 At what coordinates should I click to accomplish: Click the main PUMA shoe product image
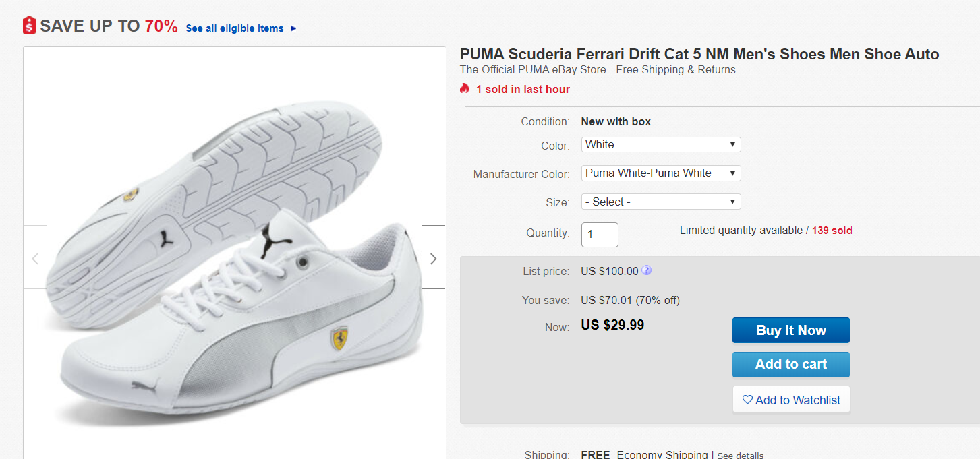234,263
